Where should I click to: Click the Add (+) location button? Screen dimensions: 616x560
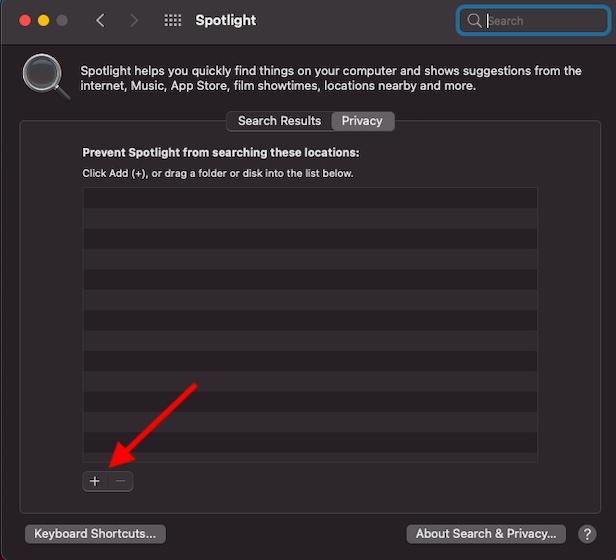pos(95,481)
